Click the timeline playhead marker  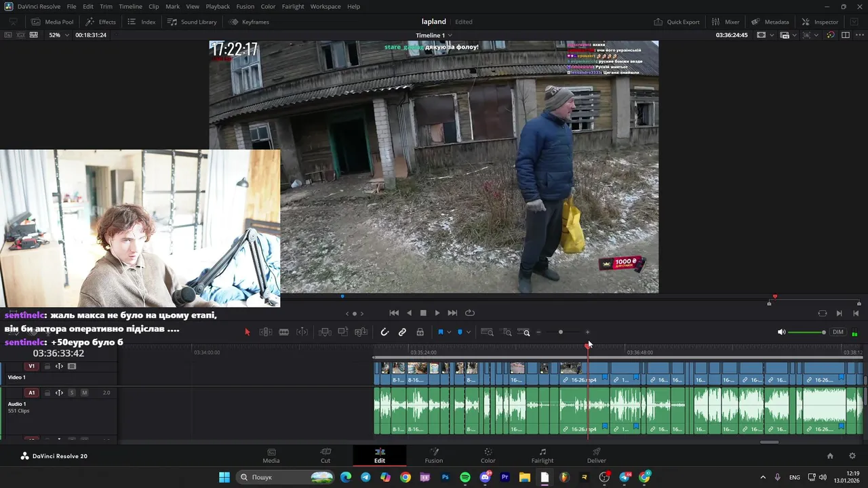[x=587, y=346]
